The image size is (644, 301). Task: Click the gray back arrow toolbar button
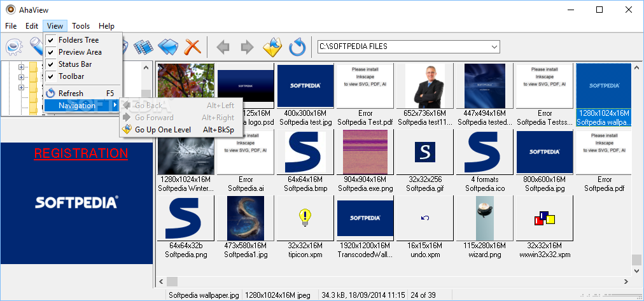coord(223,47)
